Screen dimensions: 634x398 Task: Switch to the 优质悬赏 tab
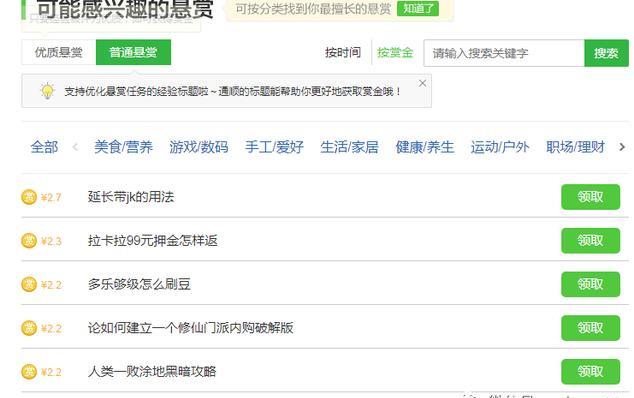(59, 52)
